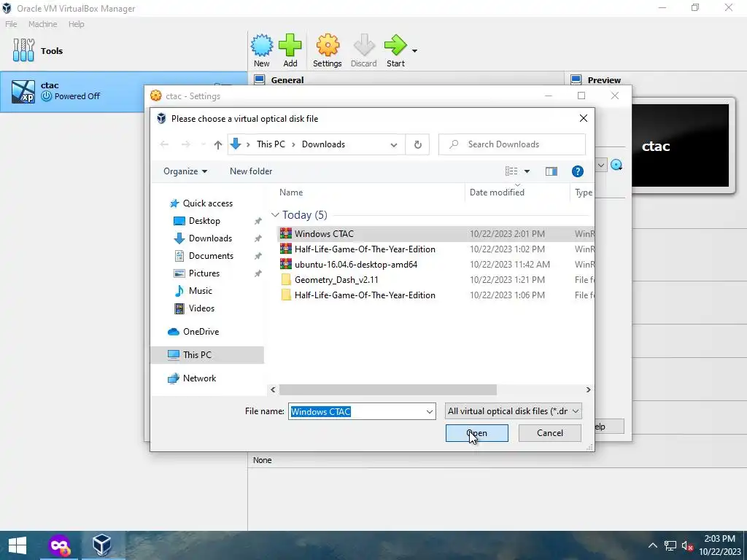Click the horizontal scrollbar thumb in file list

coord(388,389)
